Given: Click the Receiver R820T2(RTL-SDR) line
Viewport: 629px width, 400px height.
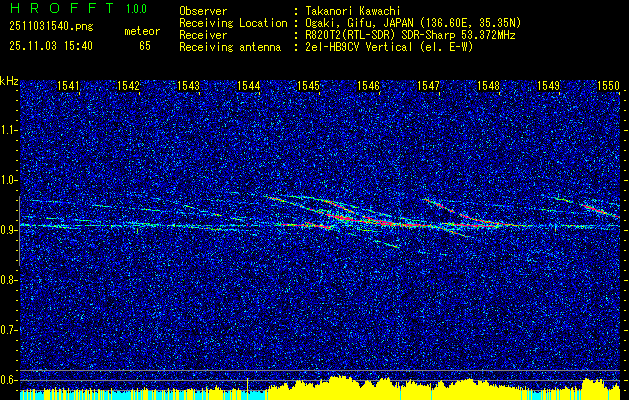Looking at the screenshot, I should pos(410,35).
